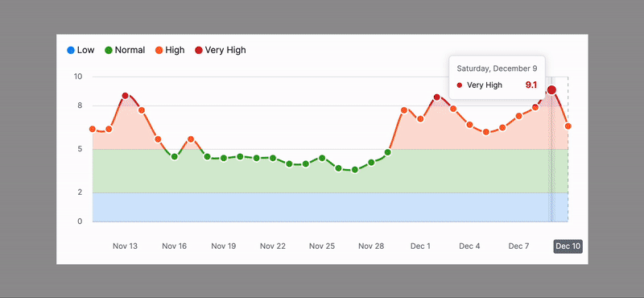Click the Nov 28 x-axis label
Image resolution: width=644 pixels, height=298 pixels.
click(x=371, y=246)
